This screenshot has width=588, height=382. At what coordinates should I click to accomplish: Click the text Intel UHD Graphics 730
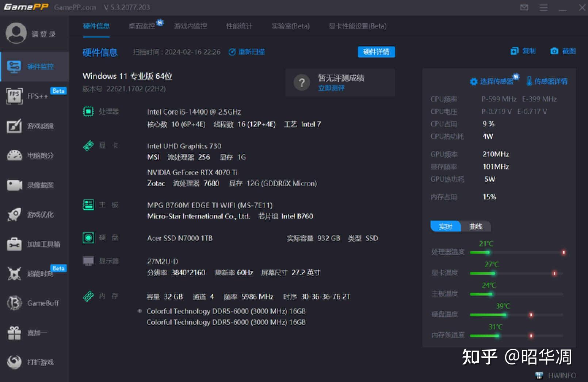184,146
